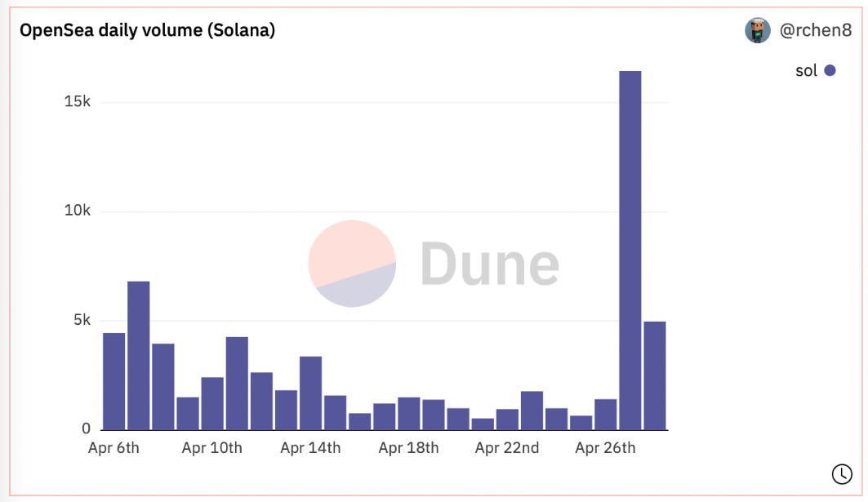Click the Apr 18th axis label
The width and height of the screenshot is (868, 502).
pyautogui.click(x=408, y=448)
